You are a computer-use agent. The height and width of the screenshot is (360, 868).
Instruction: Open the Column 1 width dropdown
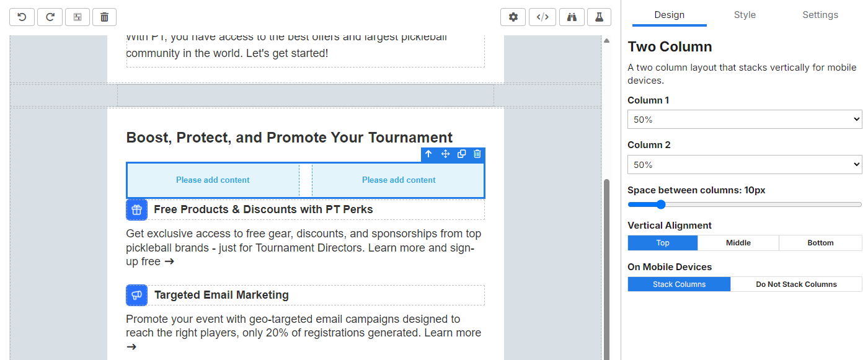pyautogui.click(x=745, y=120)
